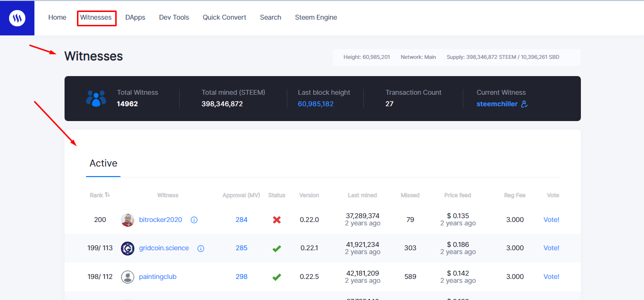Open bitrocker2020 witness profile link
This screenshot has height=300, width=644.
pyautogui.click(x=161, y=220)
